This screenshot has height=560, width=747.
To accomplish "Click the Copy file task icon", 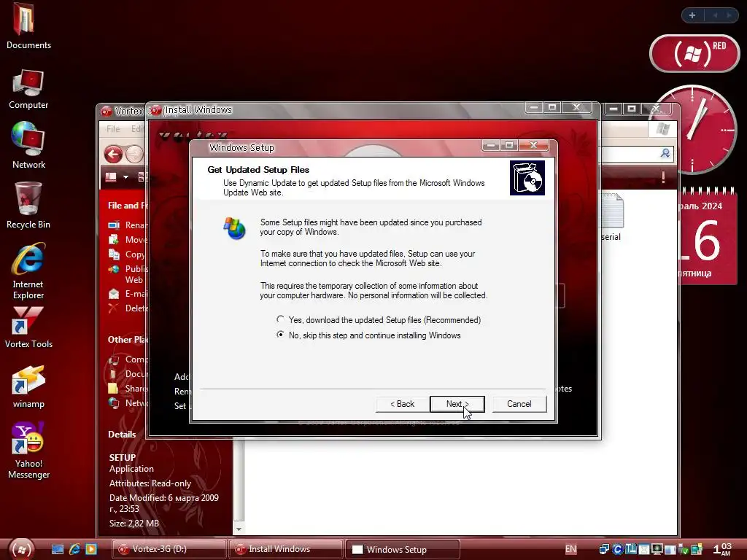I will [x=114, y=254].
